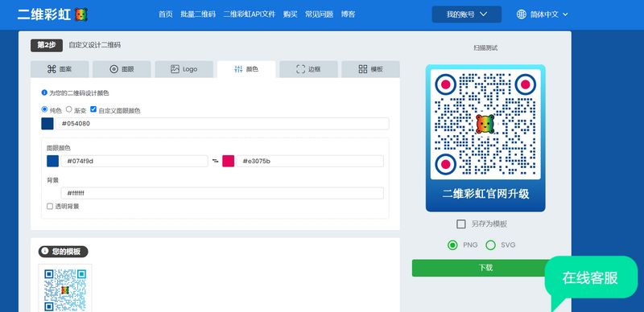Expand the 我的账号 dropdown
The width and height of the screenshot is (644, 312).
(467, 14)
